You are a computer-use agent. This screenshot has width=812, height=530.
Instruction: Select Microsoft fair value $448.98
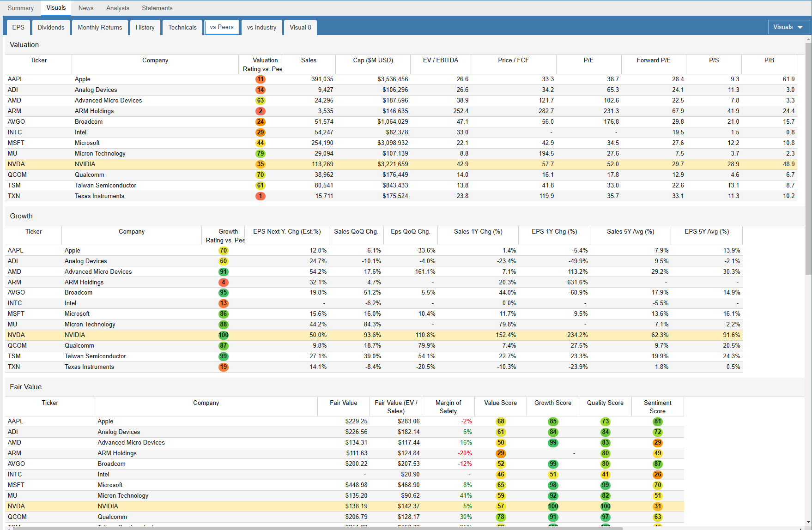(x=356, y=485)
